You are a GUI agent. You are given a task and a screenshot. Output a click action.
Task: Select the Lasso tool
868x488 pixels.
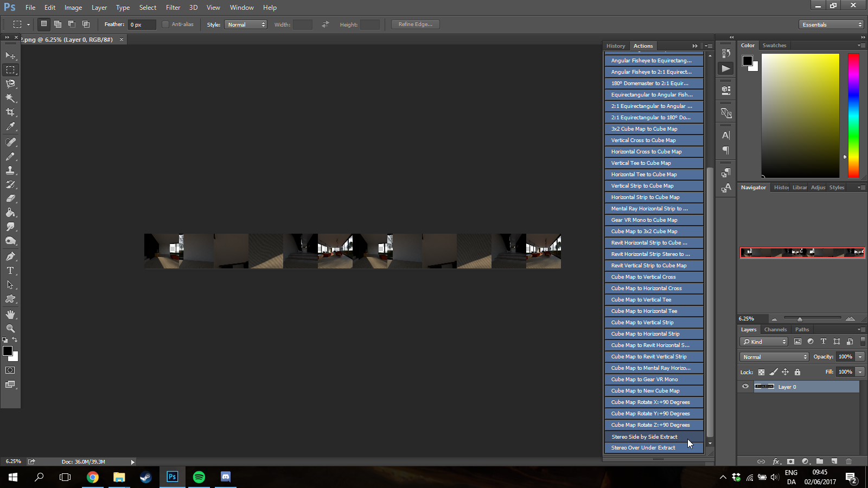10,84
